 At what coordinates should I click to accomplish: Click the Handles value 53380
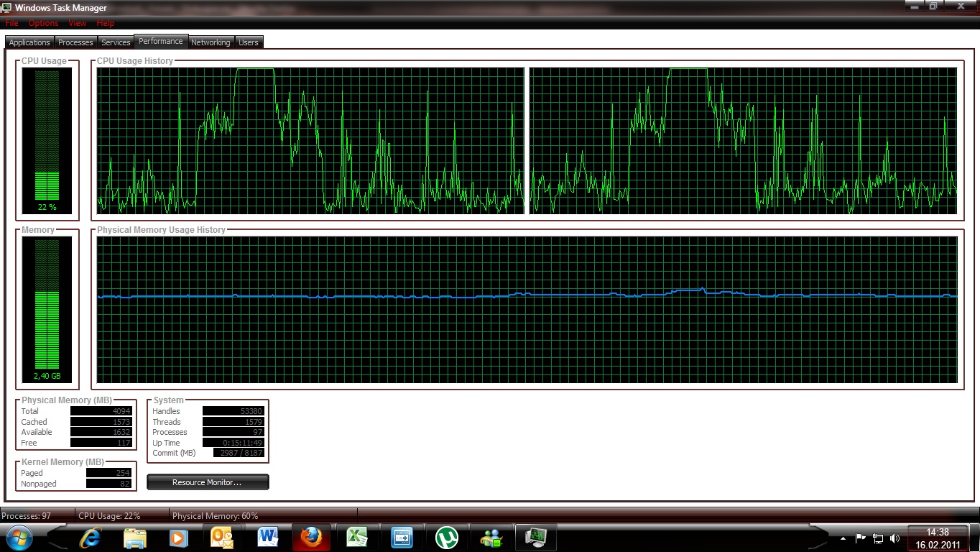pyautogui.click(x=234, y=411)
